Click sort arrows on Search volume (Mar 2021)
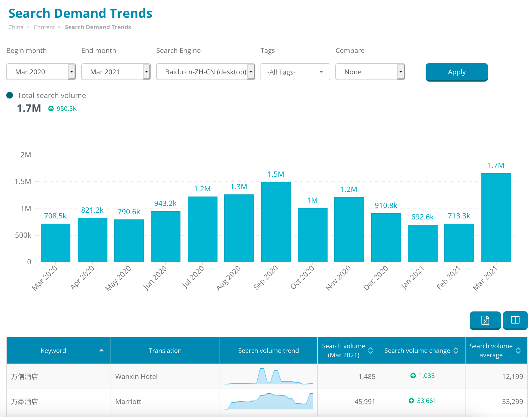Image resolution: width=532 pixels, height=417 pixels. pos(370,351)
